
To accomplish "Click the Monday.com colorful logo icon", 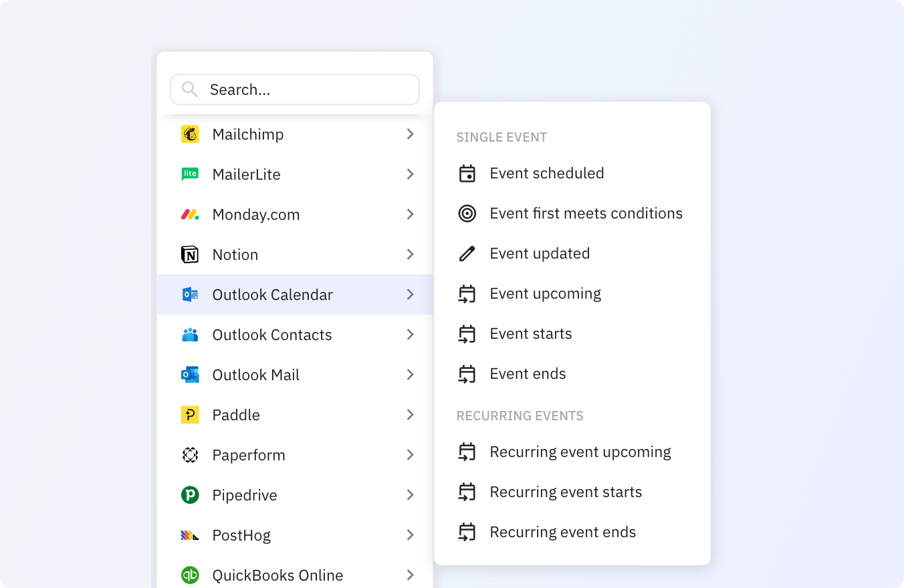I will click(x=190, y=214).
